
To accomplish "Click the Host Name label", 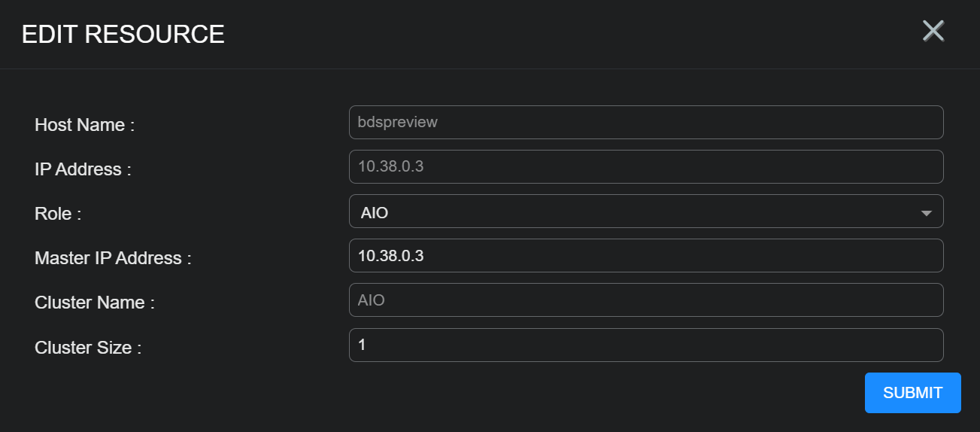I will (x=84, y=125).
